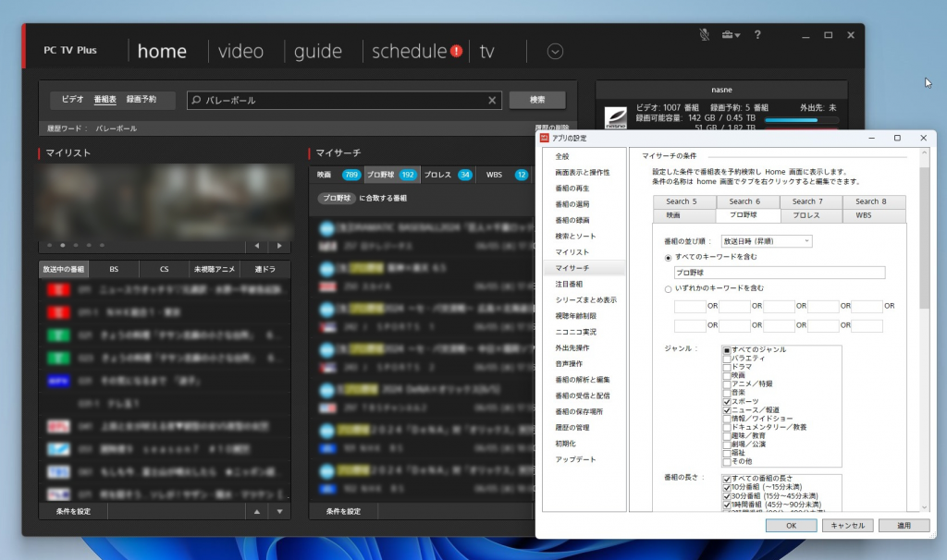Clear the search box with the X icon
The image size is (947, 560).
point(492,100)
